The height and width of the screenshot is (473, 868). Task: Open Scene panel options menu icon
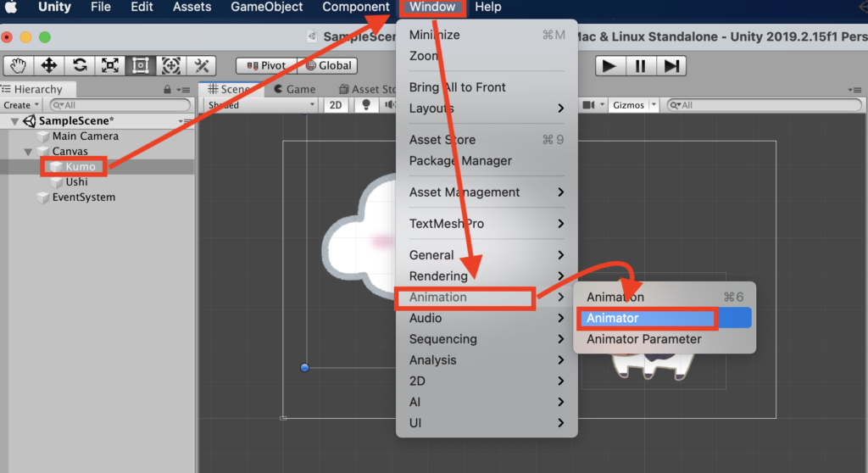point(854,90)
